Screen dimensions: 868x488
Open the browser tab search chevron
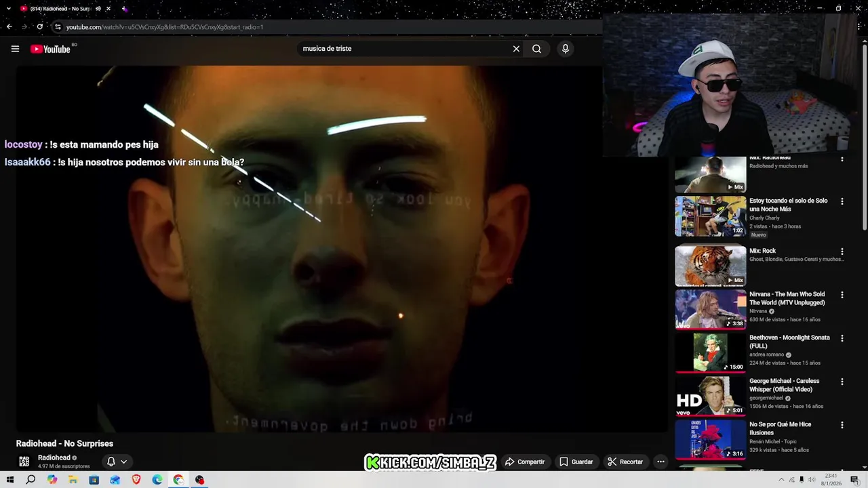[8, 9]
